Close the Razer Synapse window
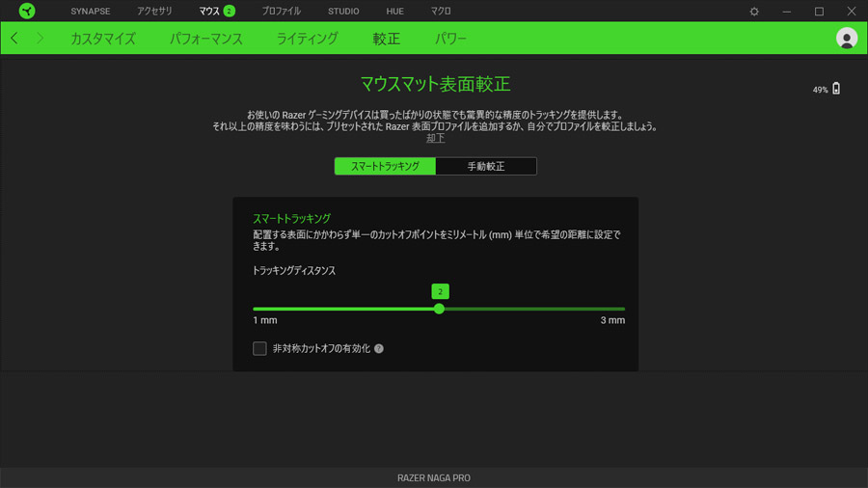Screen dimensions: 868x488 coord(852,11)
